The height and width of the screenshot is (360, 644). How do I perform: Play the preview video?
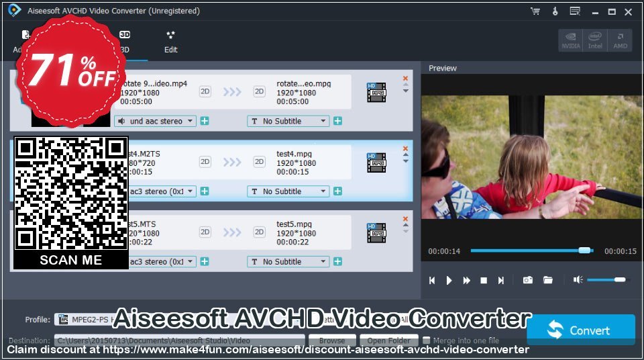[x=449, y=280]
